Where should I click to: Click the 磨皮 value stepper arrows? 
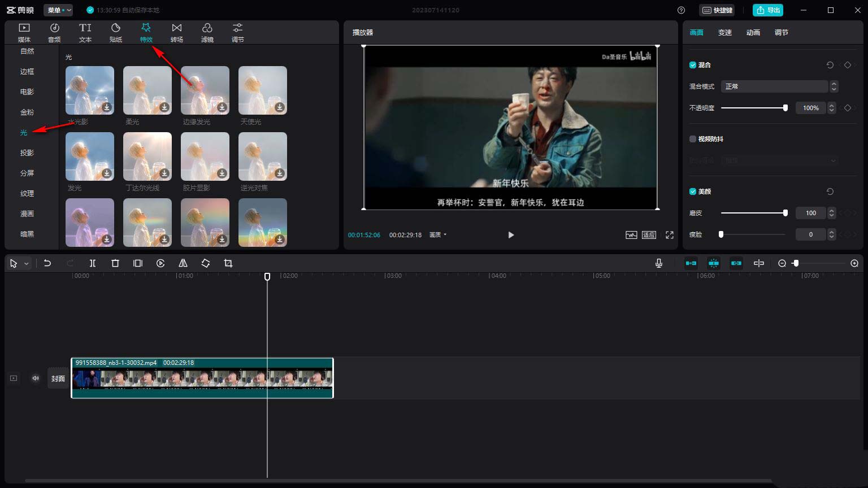(x=831, y=213)
